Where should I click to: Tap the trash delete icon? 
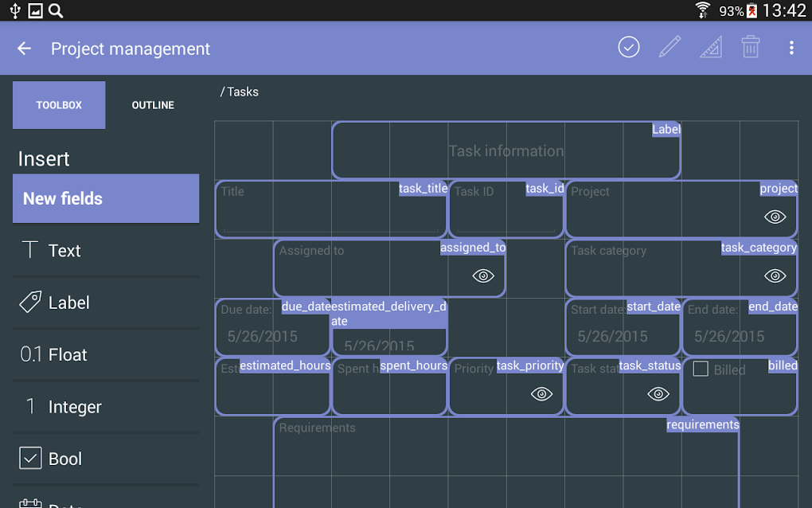click(x=751, y=48)
